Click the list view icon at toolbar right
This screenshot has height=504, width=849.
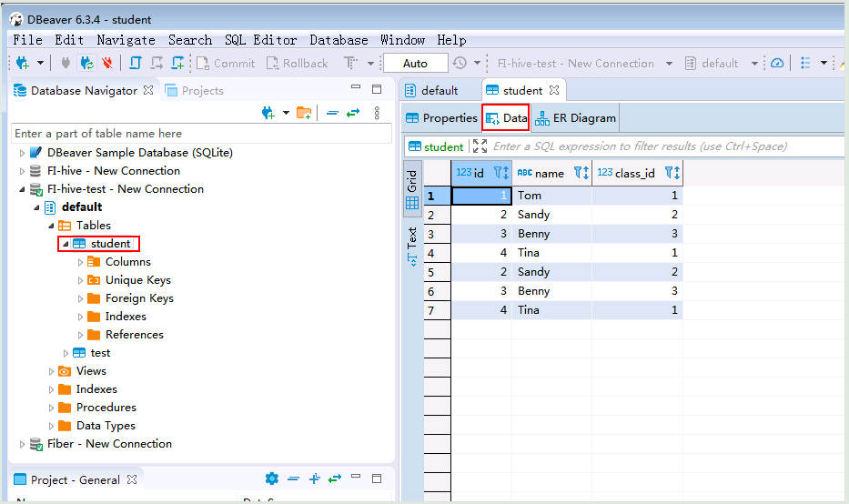[805, 64]
